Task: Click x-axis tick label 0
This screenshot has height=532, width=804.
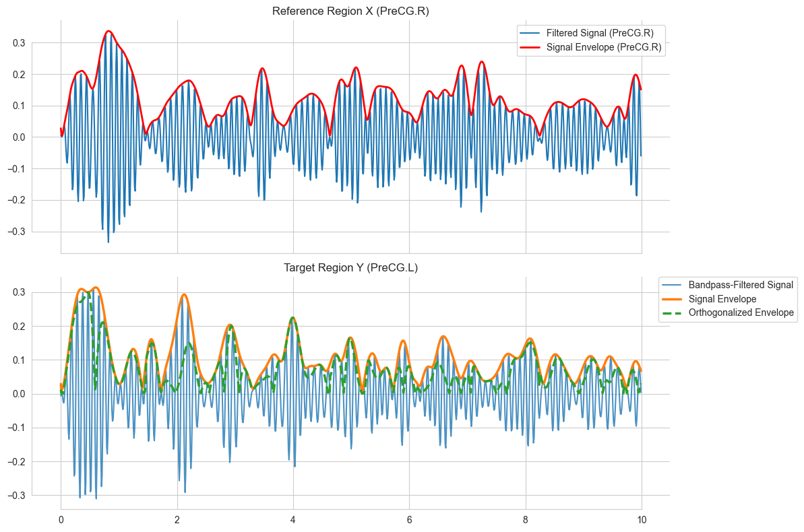Action: click(x=61, y=520)
